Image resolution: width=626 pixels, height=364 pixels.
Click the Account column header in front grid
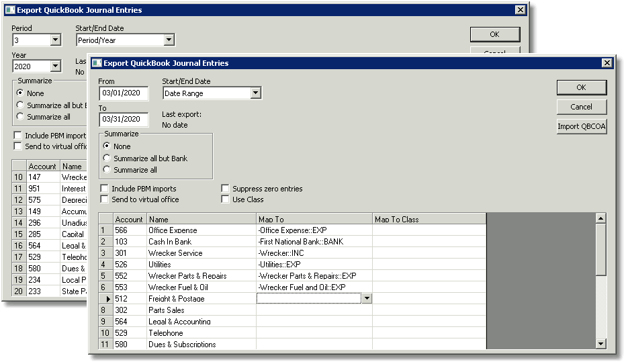pyautogui.click(x=130, y=219)
